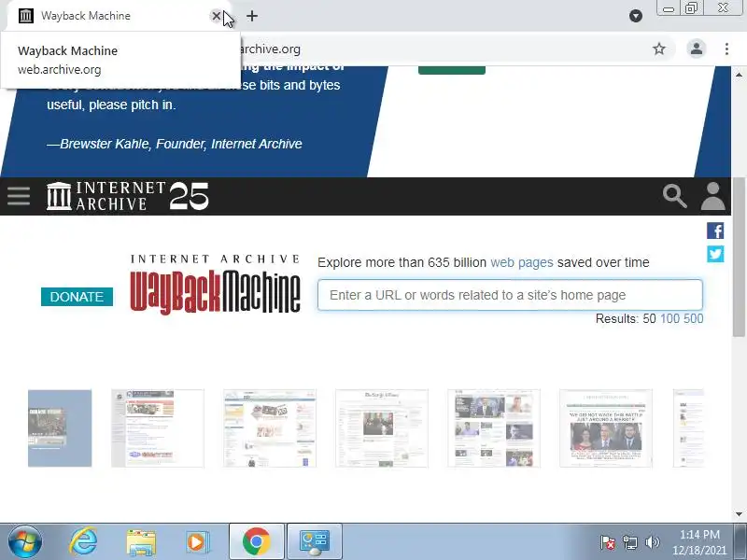
Task: Open Chrome's three-dot menu
Action: click(x=726, y=49)
